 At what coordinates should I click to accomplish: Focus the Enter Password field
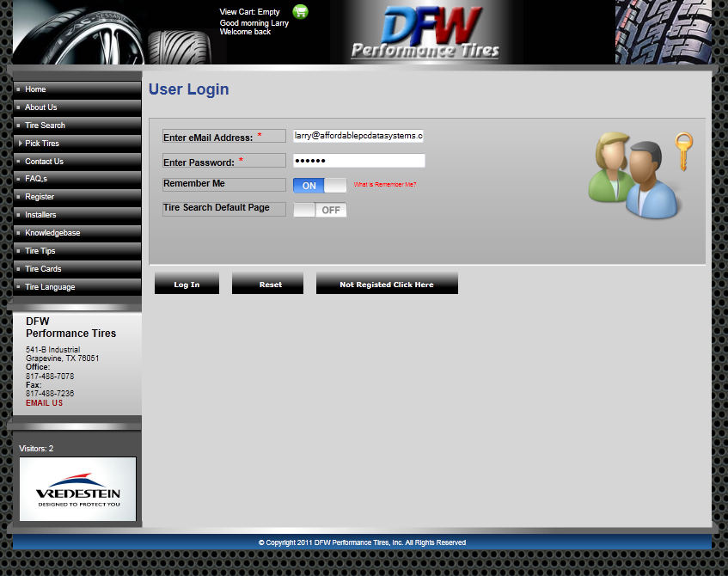tap(358, 161)
